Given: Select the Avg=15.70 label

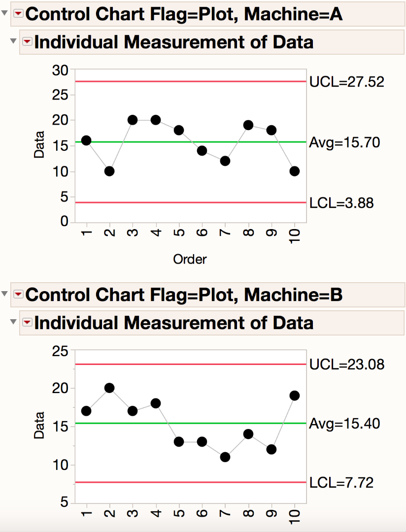Looking at the screenshot, I should click(344, 143).
